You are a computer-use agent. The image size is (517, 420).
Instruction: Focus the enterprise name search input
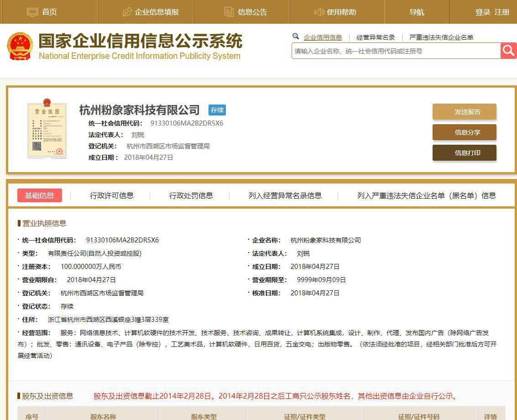pos(396,51)
